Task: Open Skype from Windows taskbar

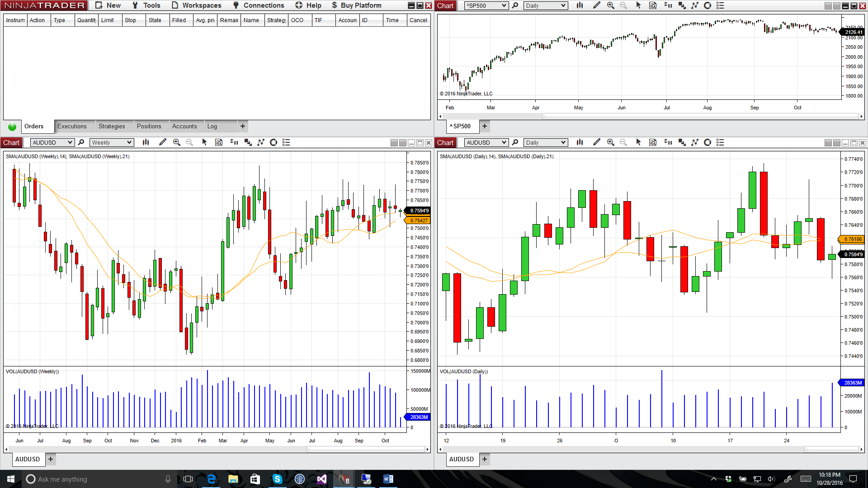Action: (277, 479)
